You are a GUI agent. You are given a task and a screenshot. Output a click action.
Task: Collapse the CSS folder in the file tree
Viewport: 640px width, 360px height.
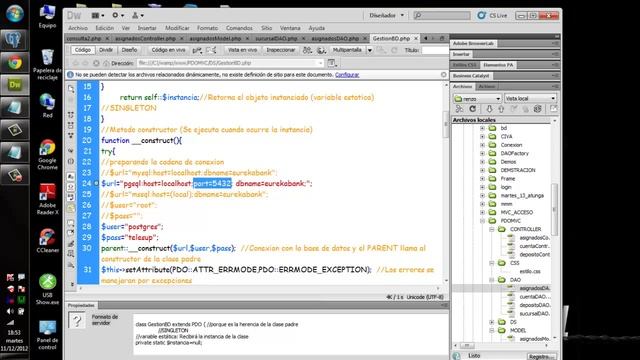[x=491, y=263]
